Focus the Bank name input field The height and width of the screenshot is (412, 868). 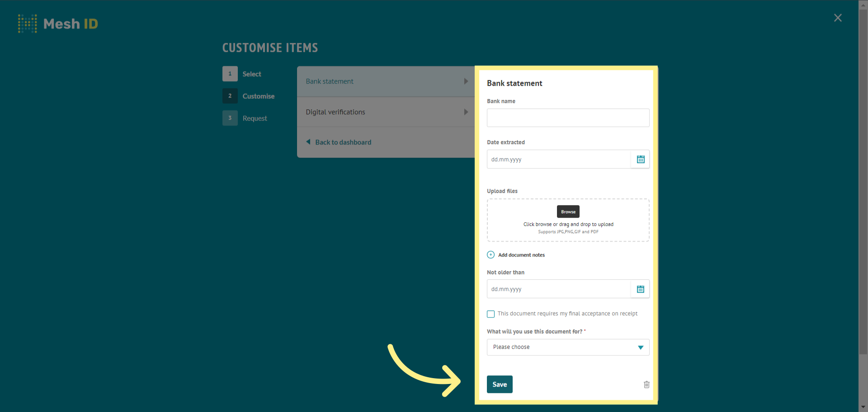click(x=568, y=117)
